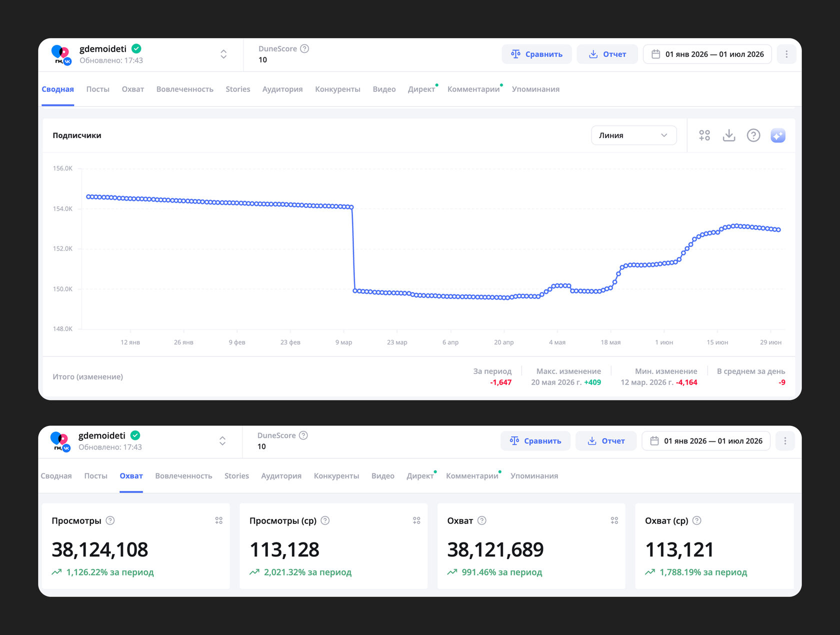Click the widget grid icon on Охват card
This screenshot has height=635, width=840.
(614, 520)
